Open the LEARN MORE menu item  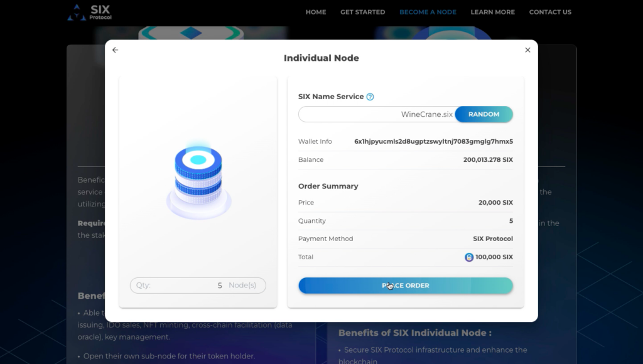pyautogui.click(x=492, y=11)
